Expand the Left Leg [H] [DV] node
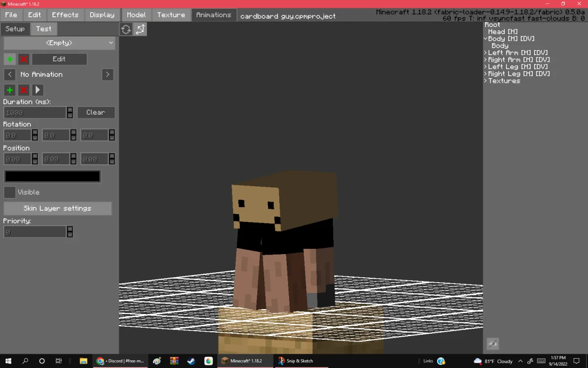 tap(486, 67)
